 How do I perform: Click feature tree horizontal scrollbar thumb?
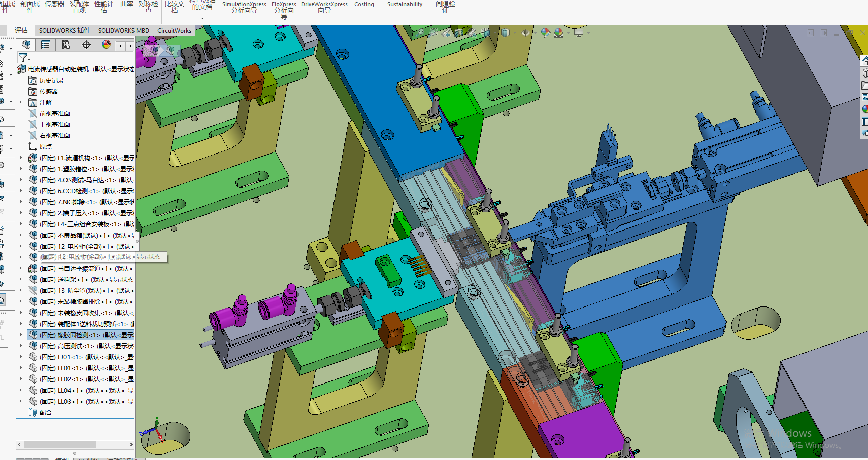59,445
